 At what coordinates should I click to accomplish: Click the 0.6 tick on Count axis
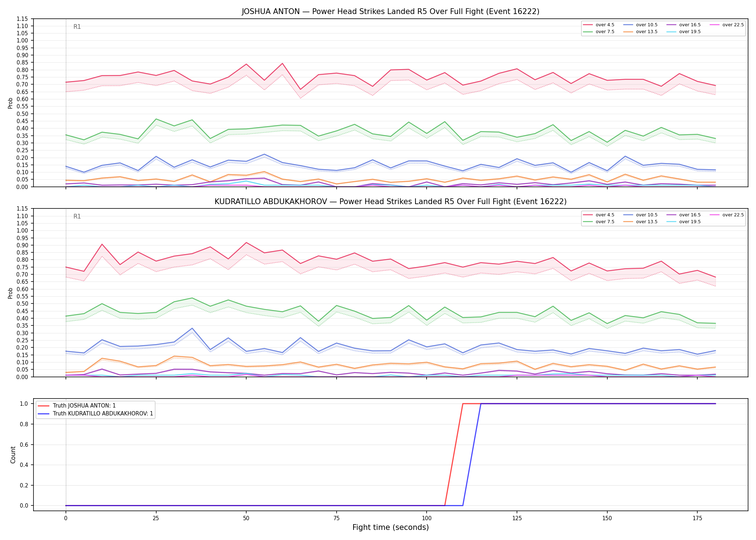pos(24,445)
